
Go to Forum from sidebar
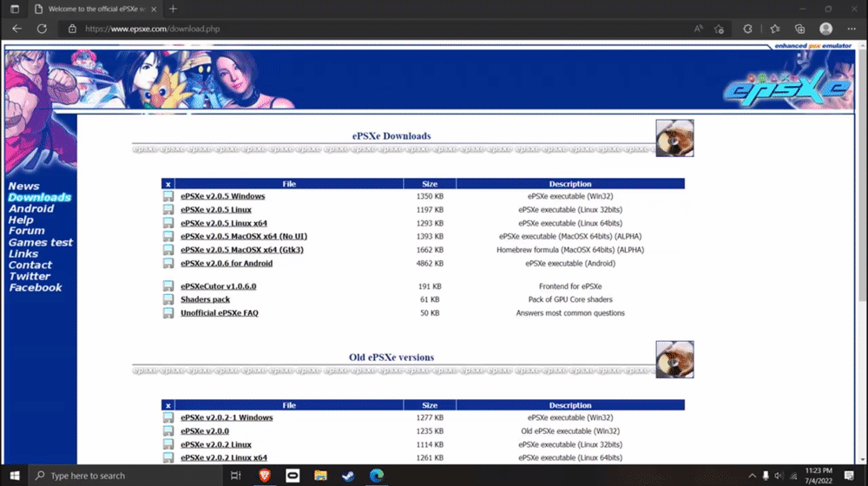tap(27, 231)
